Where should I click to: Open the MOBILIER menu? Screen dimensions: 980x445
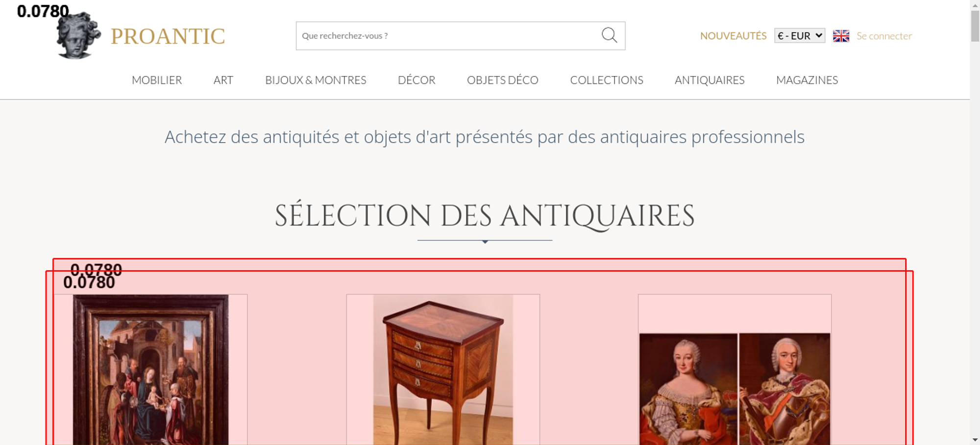click(x=157, y=80)
